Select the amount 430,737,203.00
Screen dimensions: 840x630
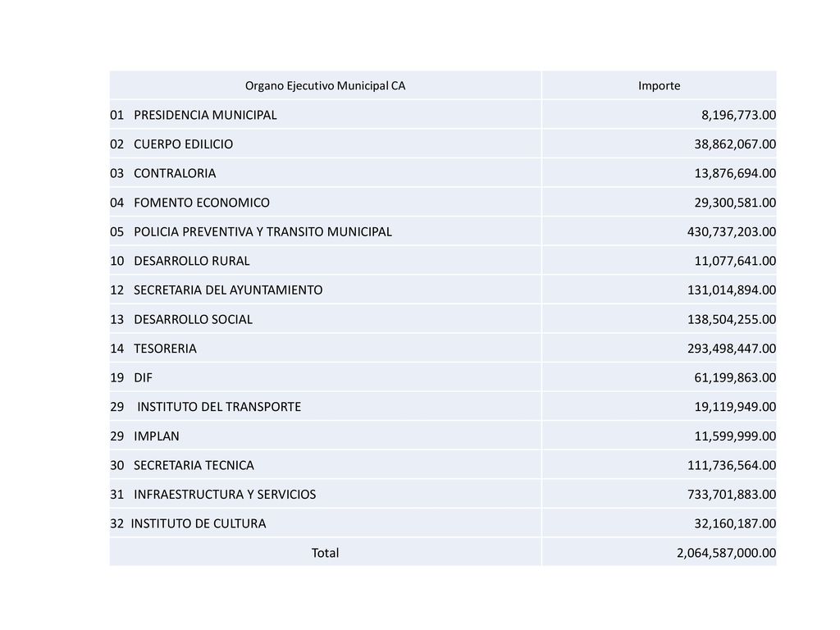[x=731, y=232]
